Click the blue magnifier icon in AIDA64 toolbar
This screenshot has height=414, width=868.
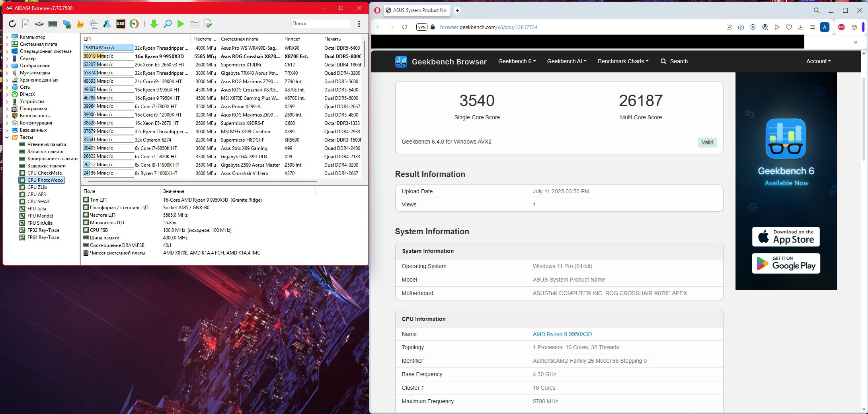pyautogui.click(x=168, y=24)
